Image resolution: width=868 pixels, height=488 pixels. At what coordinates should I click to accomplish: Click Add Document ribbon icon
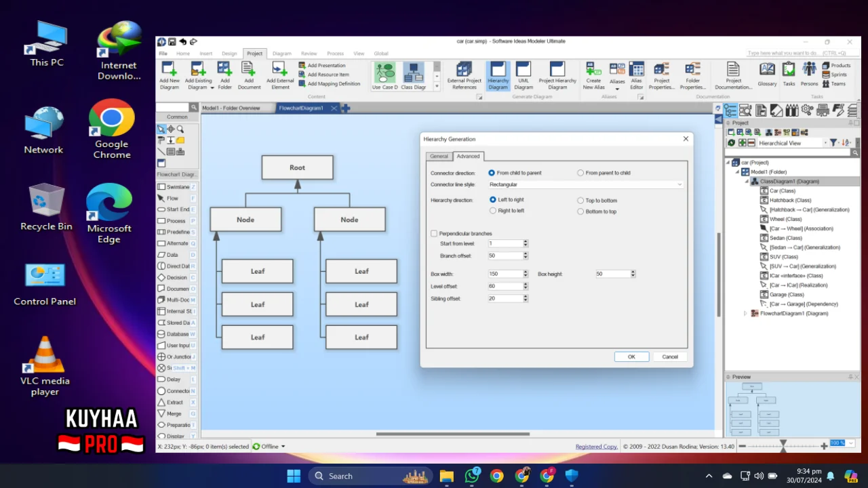(249, 75)
